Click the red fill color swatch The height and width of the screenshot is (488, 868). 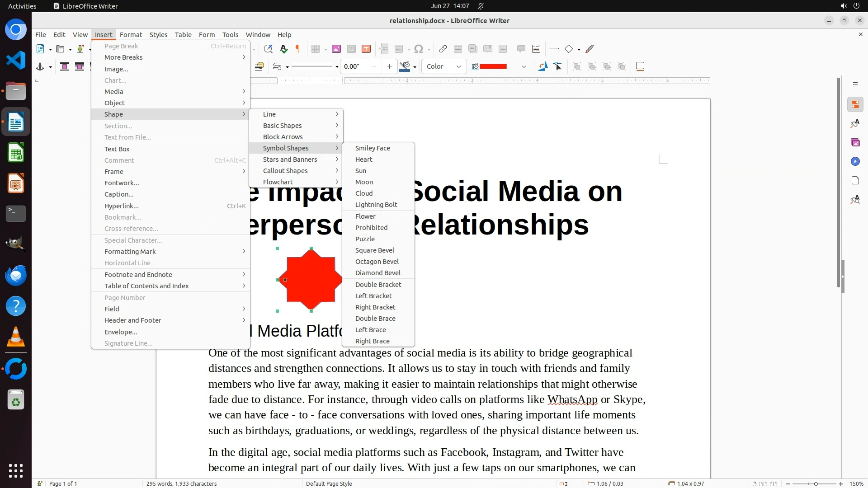pos(493,66)
